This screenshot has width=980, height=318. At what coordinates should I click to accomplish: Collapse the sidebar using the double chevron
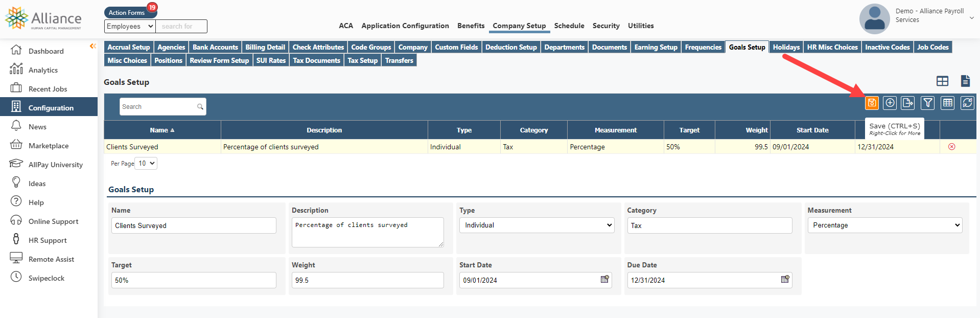click(x=92, y=46)
